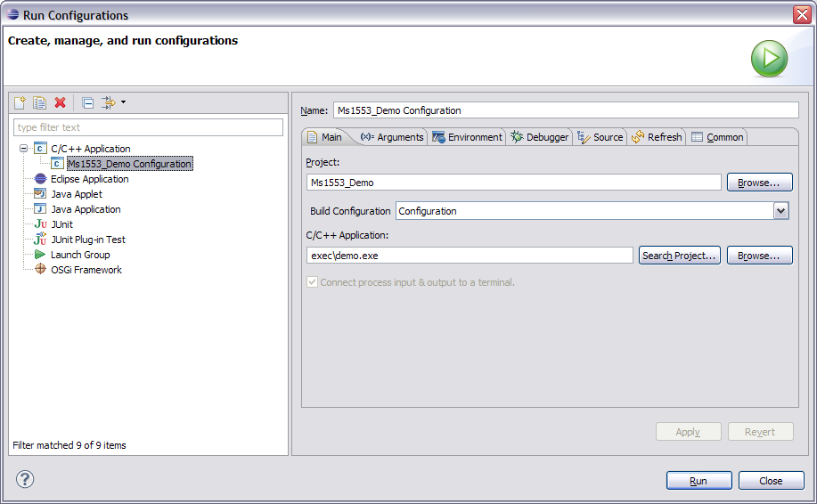Close the Run Configurations dialog window
This screenshot has width=817, height=504.
[x=803, y=14]
